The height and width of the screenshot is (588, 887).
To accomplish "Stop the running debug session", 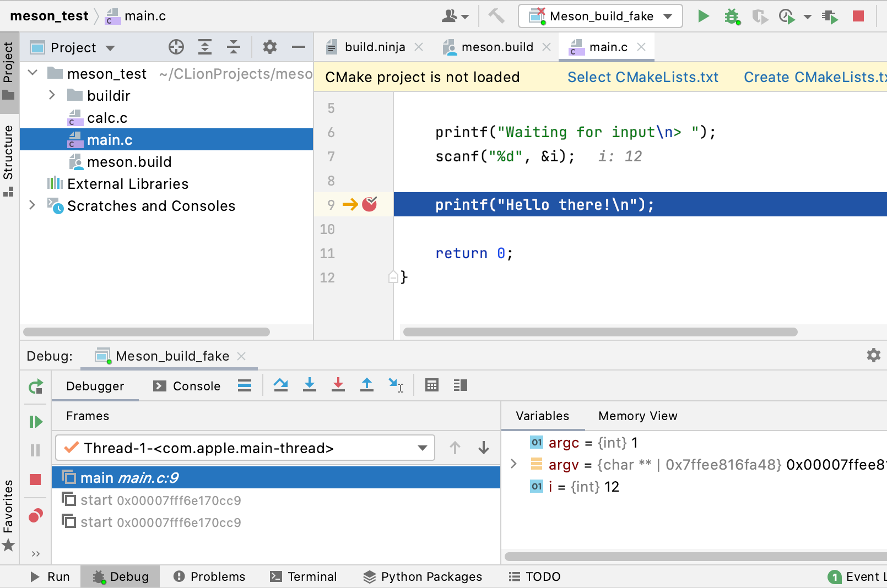I will [x=35, y=480].
